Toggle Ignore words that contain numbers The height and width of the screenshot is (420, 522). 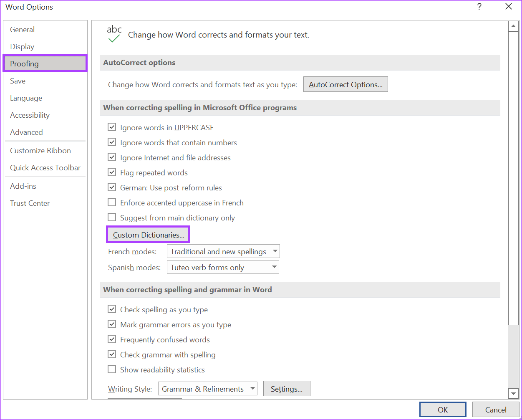[112, 142]
